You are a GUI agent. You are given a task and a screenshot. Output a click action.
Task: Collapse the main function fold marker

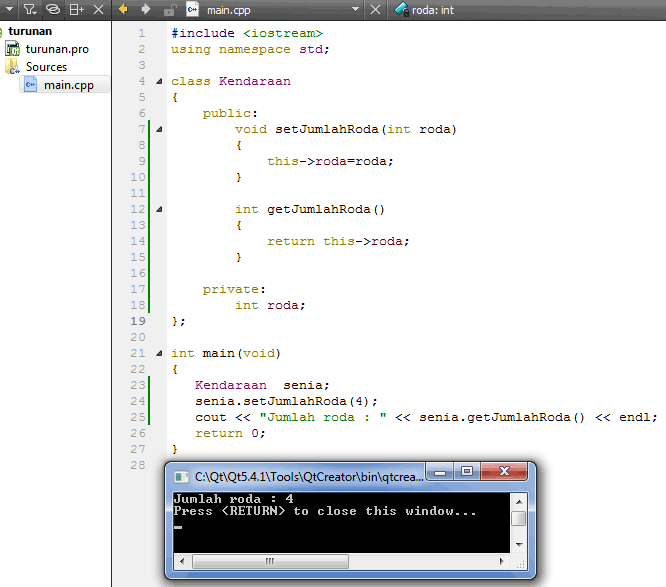[x=159, y=353]
